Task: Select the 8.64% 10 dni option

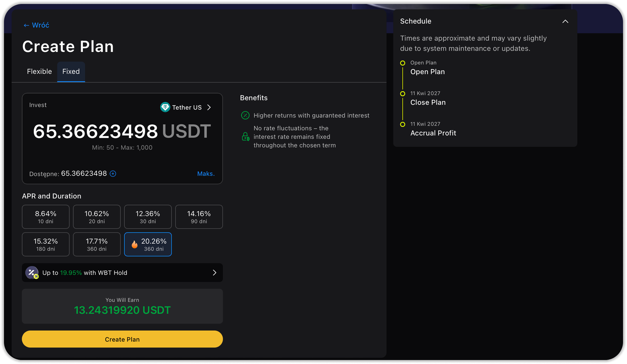Action: (46, 217)
